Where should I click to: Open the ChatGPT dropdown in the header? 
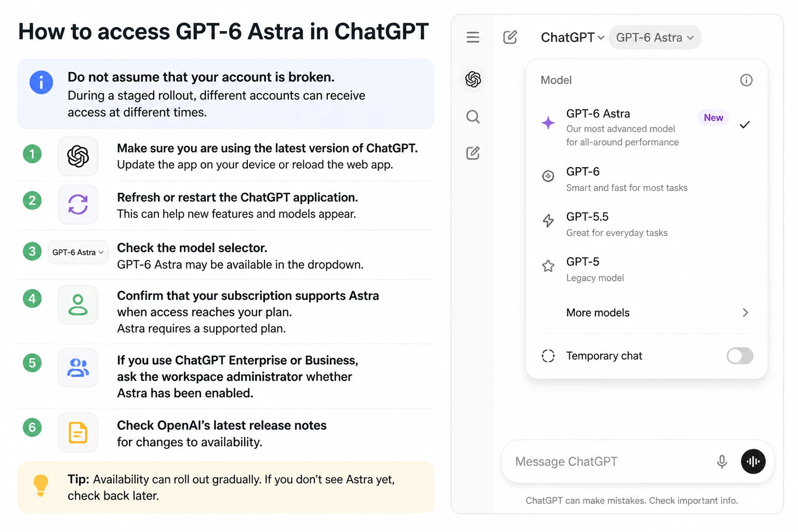pyautogui.click(x=573, y=37)
